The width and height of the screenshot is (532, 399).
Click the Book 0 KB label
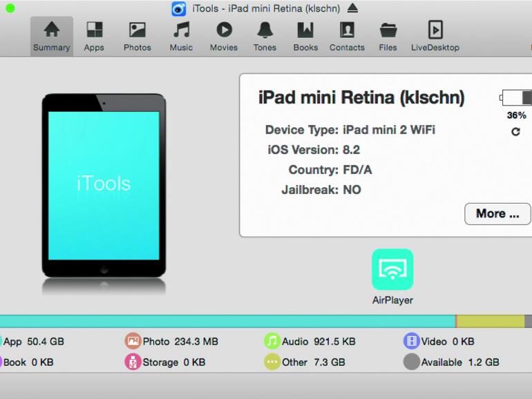tap(28, 362)
